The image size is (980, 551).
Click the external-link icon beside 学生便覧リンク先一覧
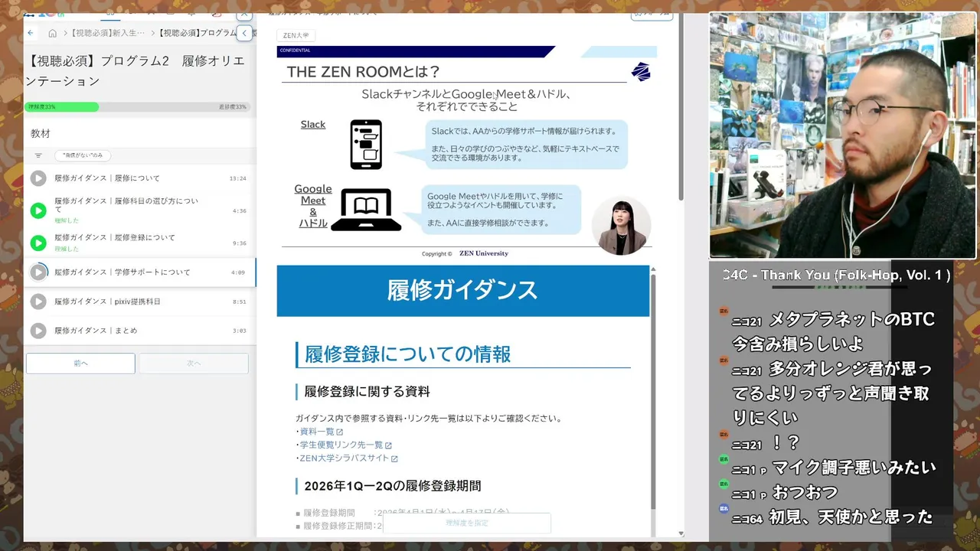tap(388, 445)
